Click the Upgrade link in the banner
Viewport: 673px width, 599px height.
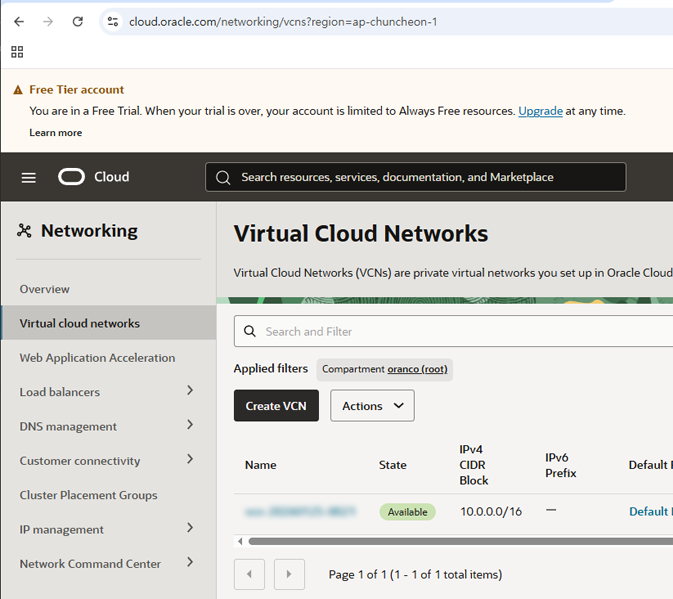540,111
